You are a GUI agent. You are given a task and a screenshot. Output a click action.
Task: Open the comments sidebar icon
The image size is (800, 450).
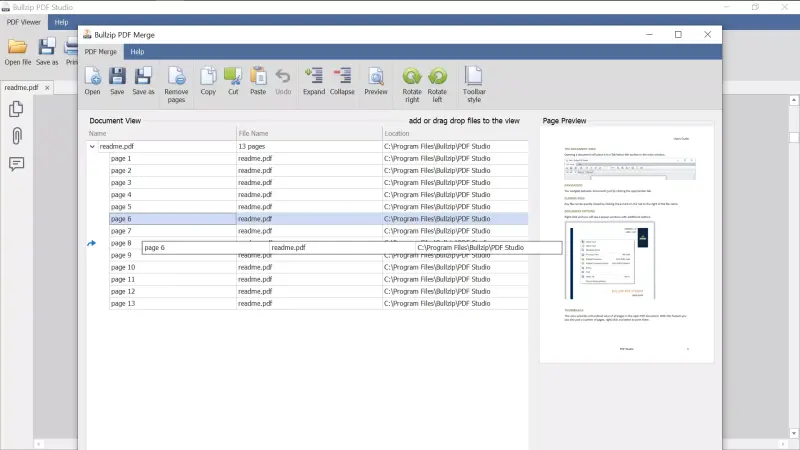pyautogui.click(x=16, y=164)
